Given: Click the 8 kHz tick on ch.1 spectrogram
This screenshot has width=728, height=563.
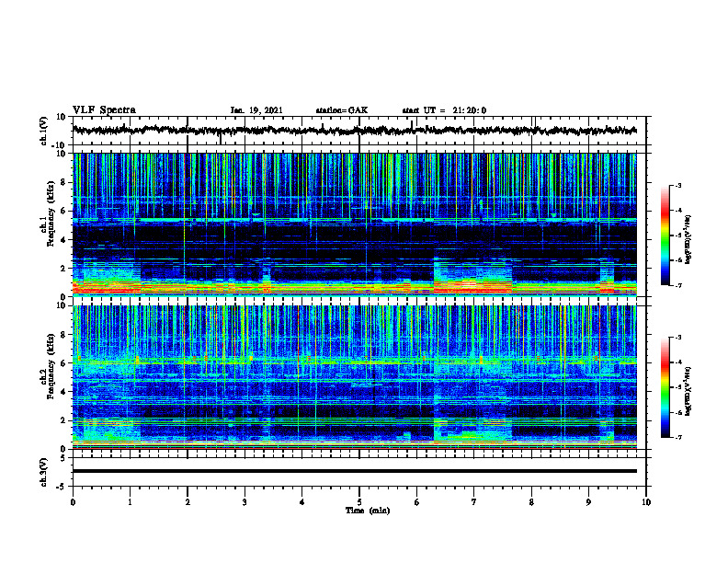Looking at the screenshot, I should pos(64,182).
